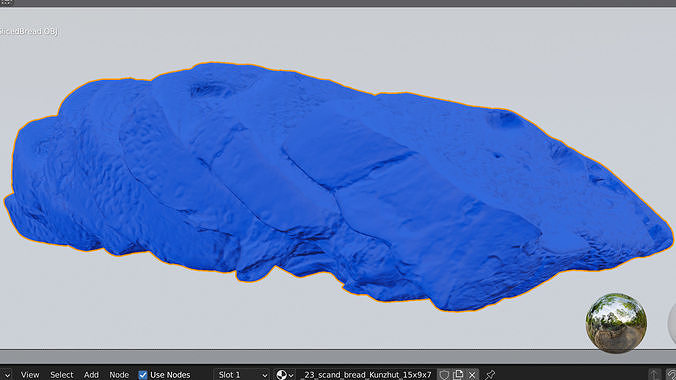This screenshot has height=380, width=676.
Task: Toggle the Use Nodes checkbox
Action: (x=143, y=375)
